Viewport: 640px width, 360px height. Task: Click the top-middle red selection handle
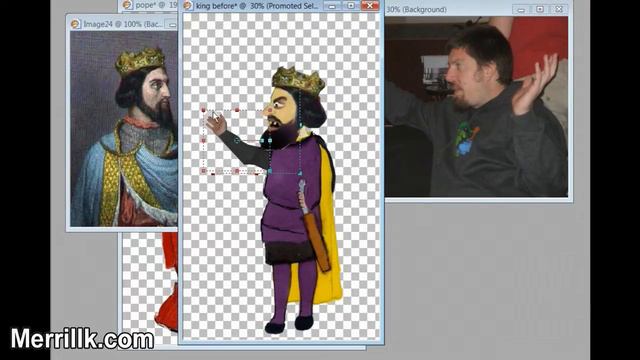237,110
